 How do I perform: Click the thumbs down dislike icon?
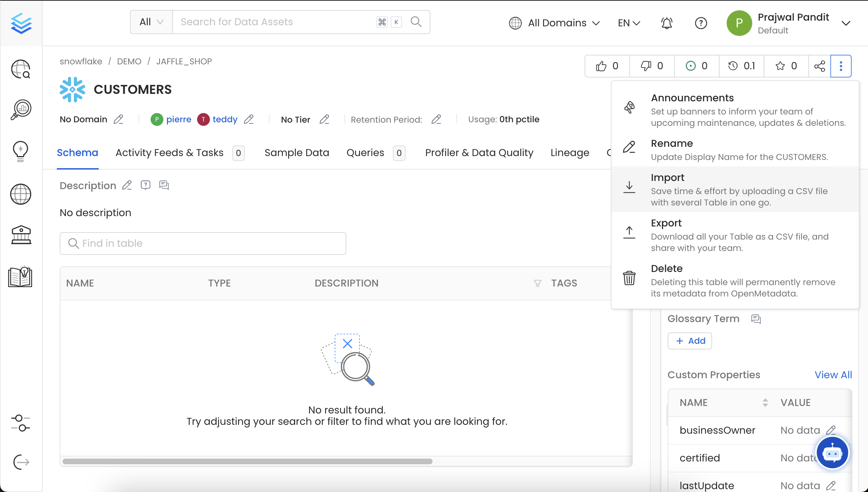[x=646, y=66]
